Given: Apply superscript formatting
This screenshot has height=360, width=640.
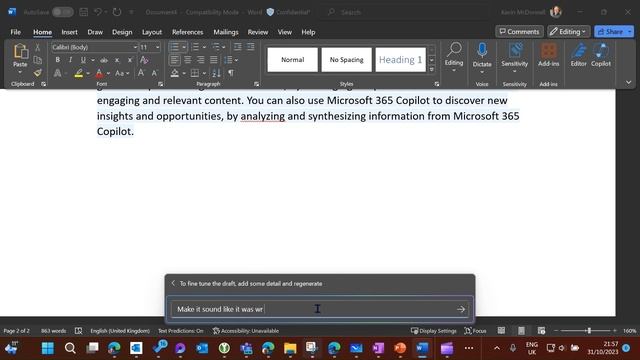Looking at the screenshot, I should click(130, 60).
